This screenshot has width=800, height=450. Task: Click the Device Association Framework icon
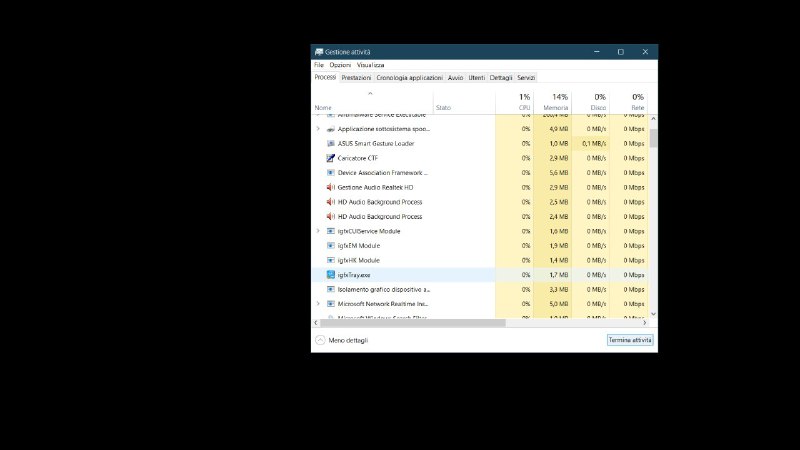(x=331, y=172)
